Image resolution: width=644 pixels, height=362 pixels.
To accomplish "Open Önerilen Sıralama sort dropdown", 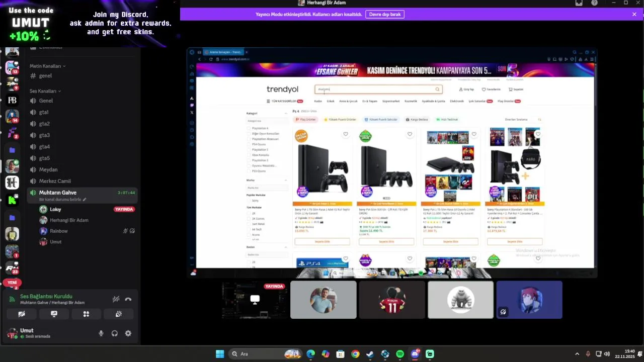I will (x=523, y=120).
